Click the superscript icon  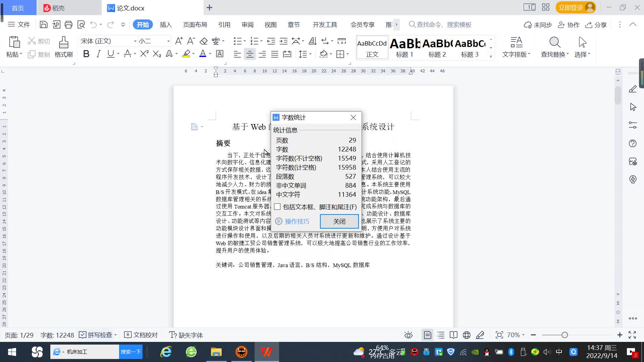point(144,54)
